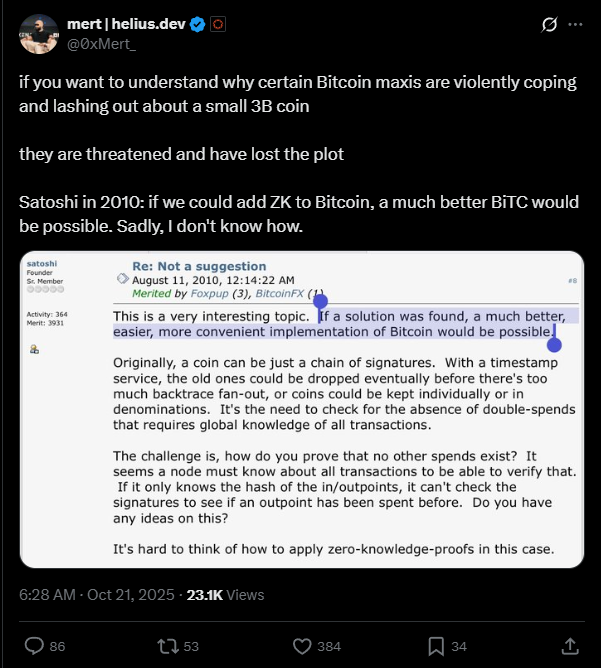The image size is (601, 668).
Task: Click the share arrow icon
Action: pyautogui.click(x=571, y=645)
